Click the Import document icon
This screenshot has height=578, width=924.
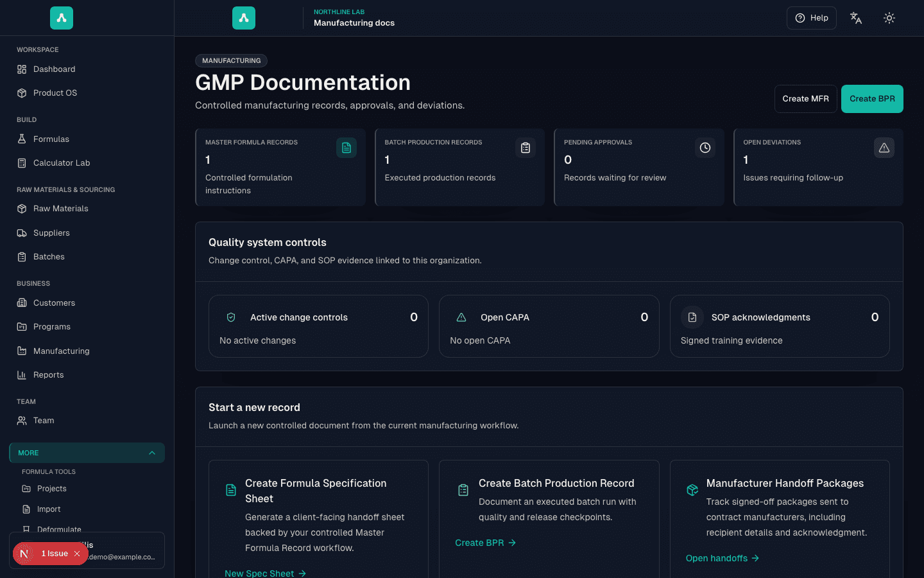tap(26, 509)
